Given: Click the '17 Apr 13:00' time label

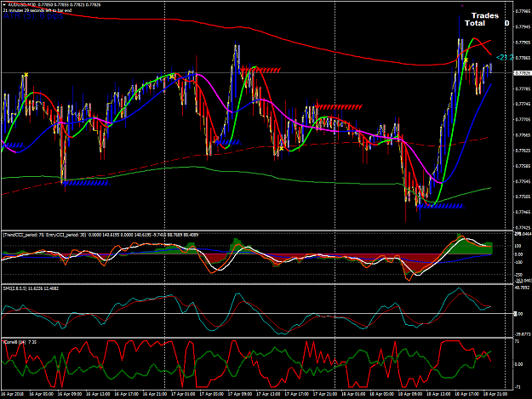Looking at the screenshot, I should click(x=268, y=394).
